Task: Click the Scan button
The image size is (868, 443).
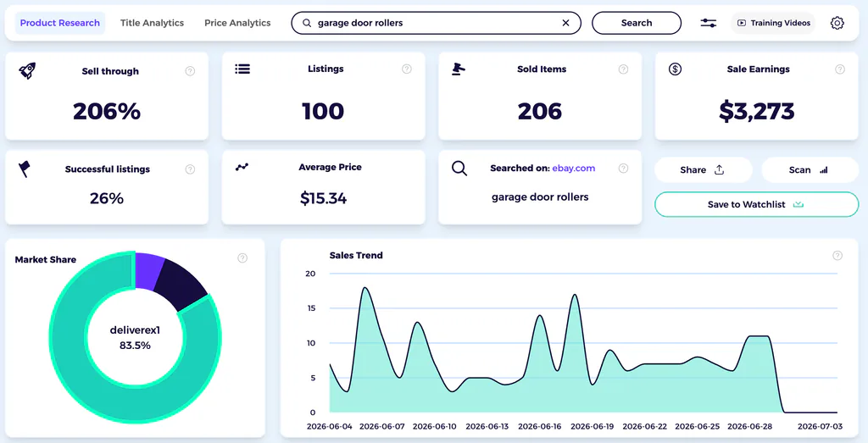Action: point(810,169)
